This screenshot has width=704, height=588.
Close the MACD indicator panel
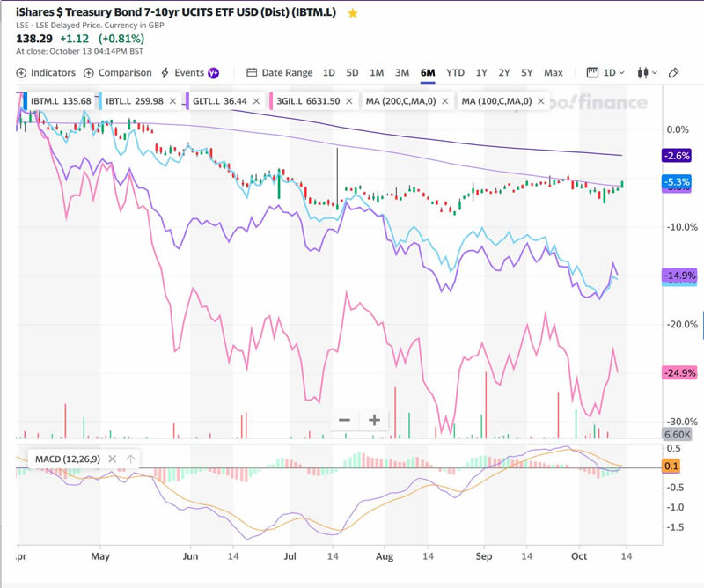pos(113,459)
